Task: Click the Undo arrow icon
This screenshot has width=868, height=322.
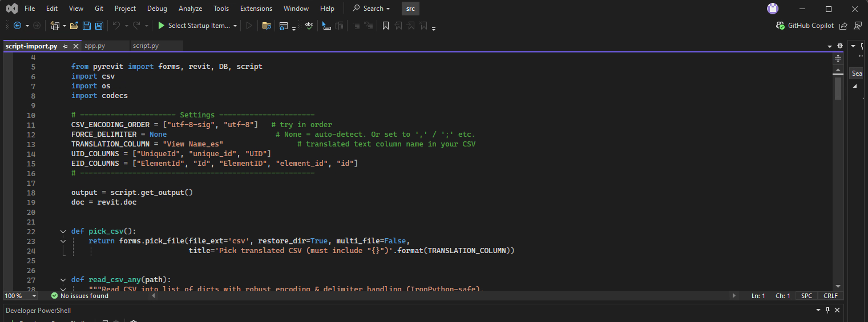Action: tap(116, 26)
